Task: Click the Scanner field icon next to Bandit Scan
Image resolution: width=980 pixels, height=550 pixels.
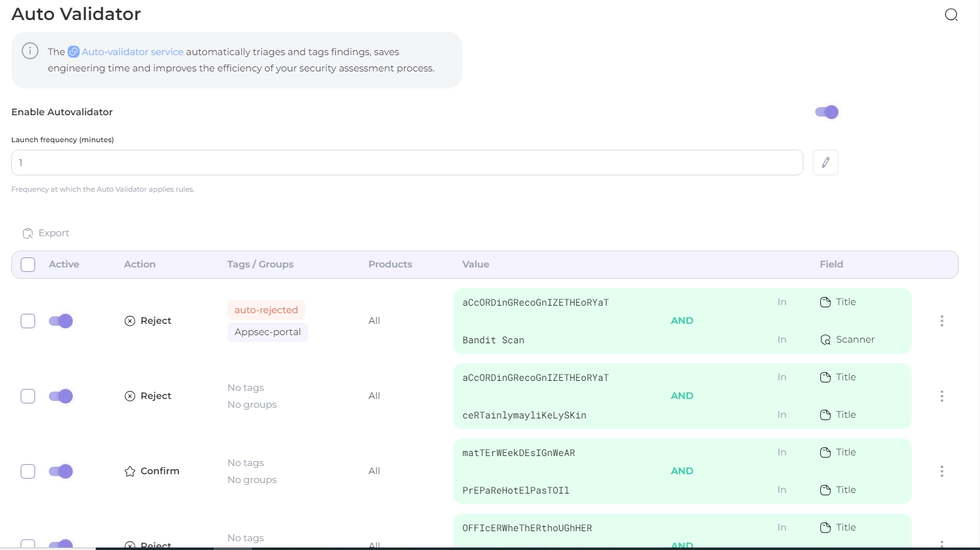Action: (825, 340)
